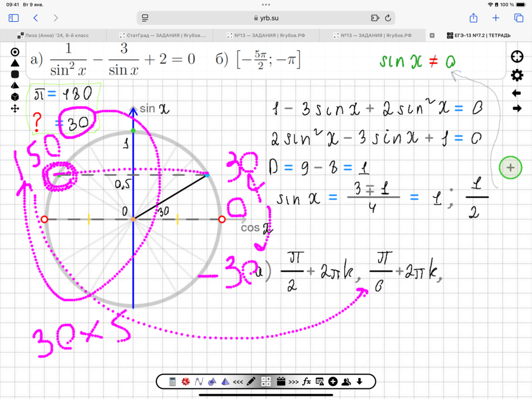532x399 pixels.
Task: Open the settings gear on right side
Action: point(517,76)
